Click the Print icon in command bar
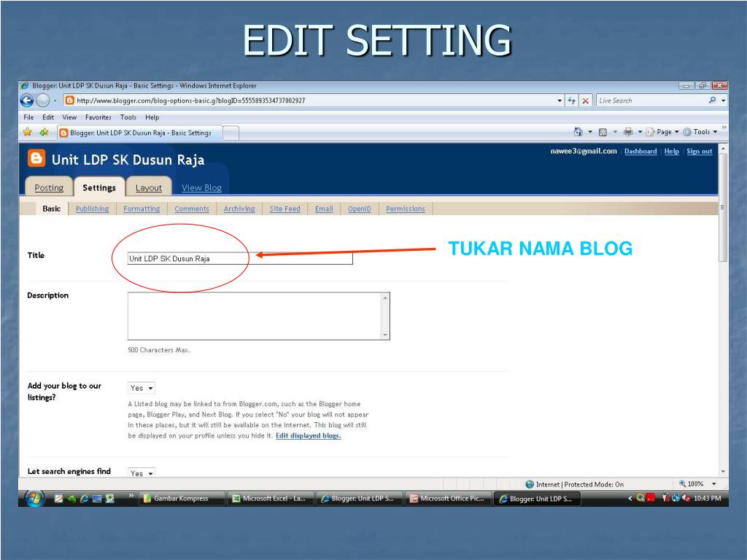The width and height of the screenshot is (747, 560). pyautogui.click(x=628, y=132)
